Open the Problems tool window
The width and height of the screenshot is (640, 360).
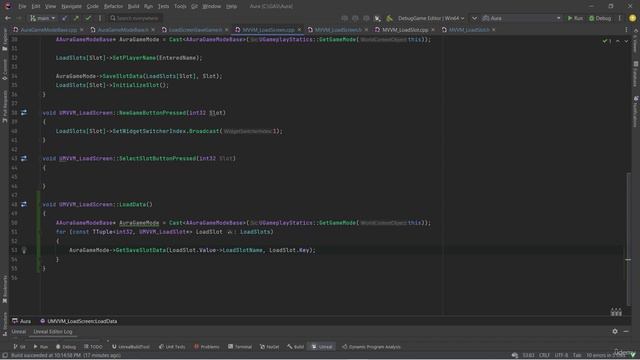pos(207,347)
